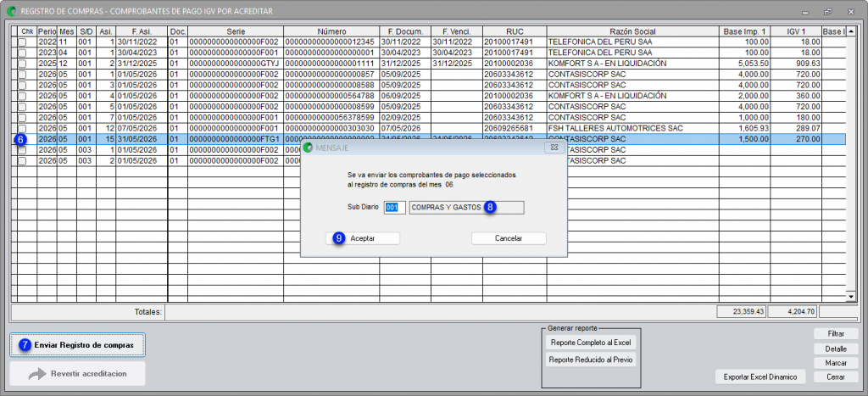
Task: Click the F. Docum. column header
Action: coord(405,31)
